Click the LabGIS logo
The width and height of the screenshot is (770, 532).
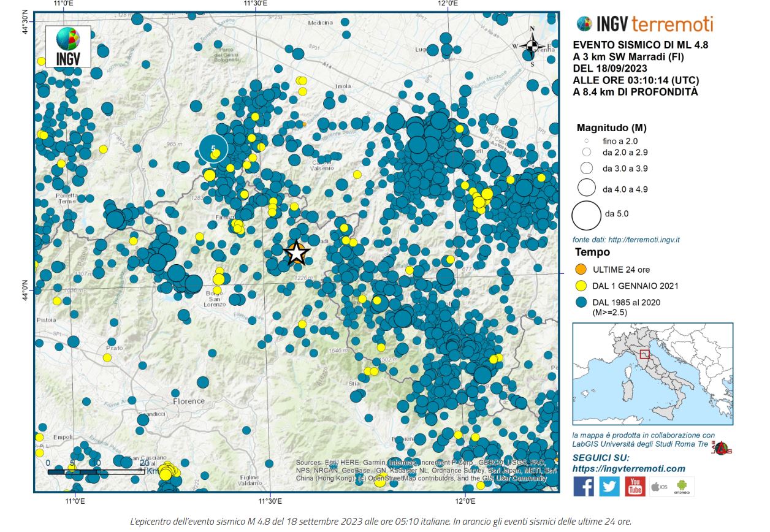click(722, 449)
